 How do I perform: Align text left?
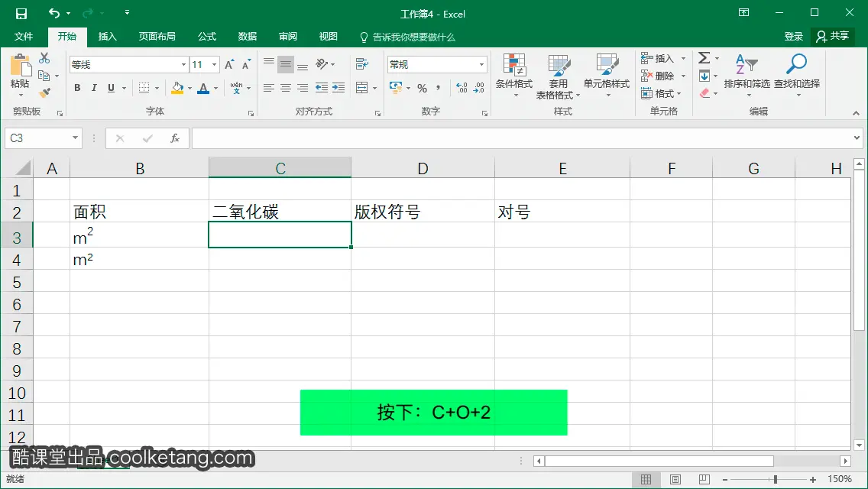269,88
